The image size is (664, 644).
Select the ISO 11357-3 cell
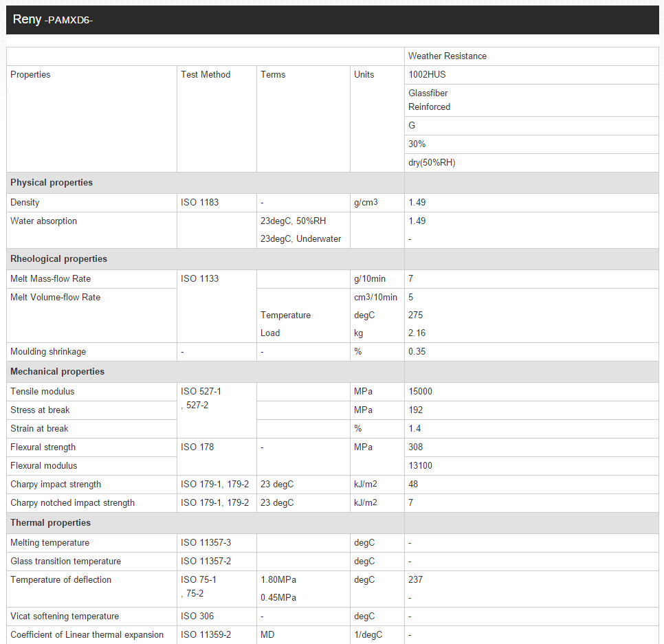click(217, 543)
